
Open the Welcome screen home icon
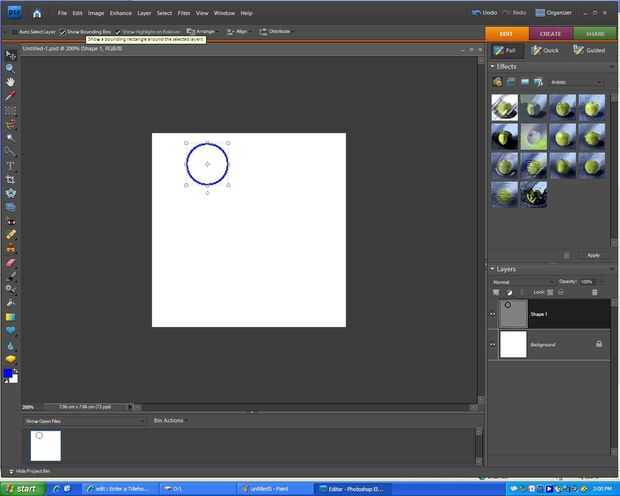37,14
